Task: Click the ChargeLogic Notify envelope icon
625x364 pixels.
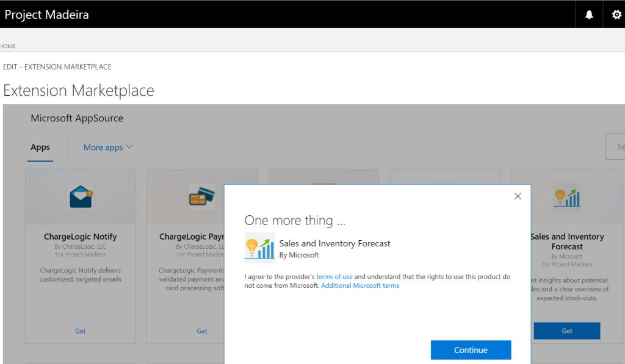Action: [x=81, y=197]
